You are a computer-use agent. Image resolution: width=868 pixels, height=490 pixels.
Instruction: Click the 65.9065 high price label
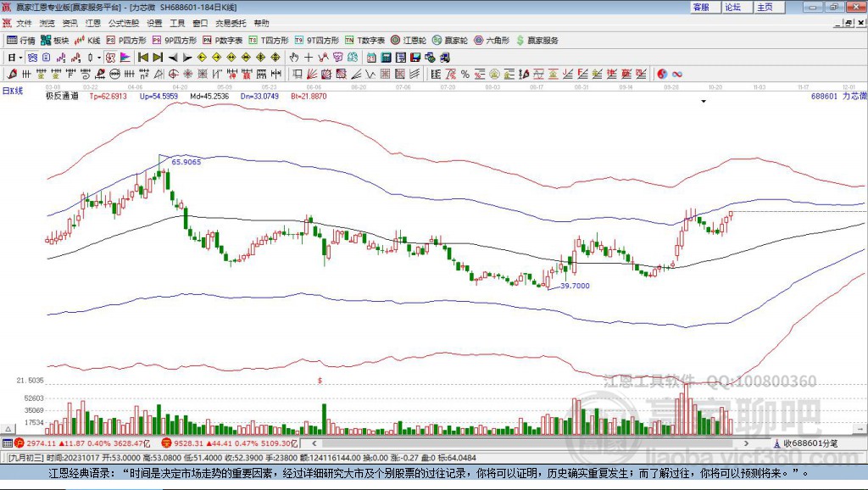(186, 162)
